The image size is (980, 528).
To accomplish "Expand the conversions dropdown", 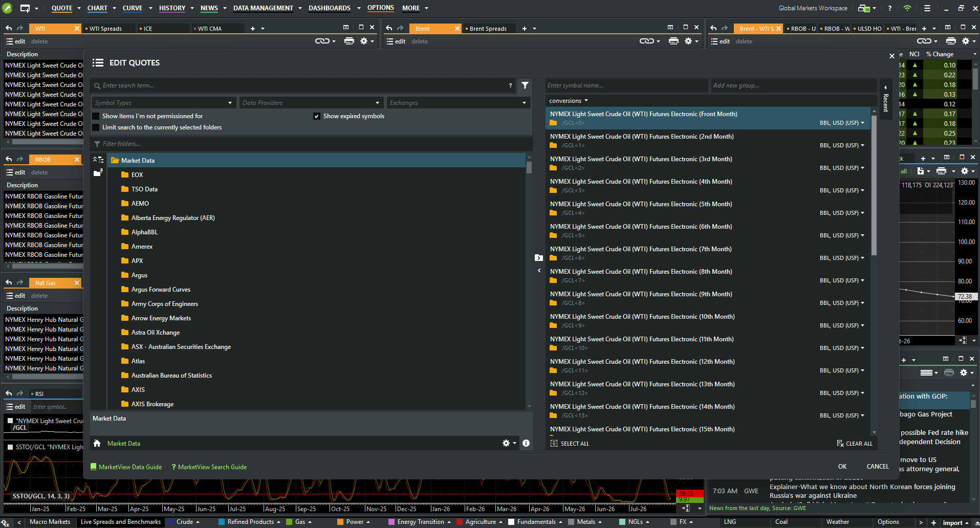I will click(569, 101).
